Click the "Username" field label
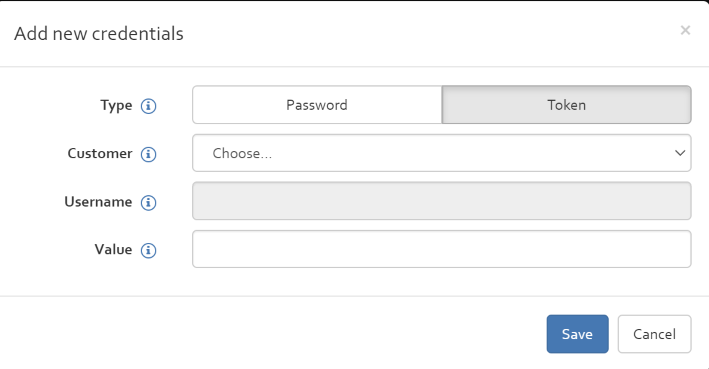 pos(98,202)
